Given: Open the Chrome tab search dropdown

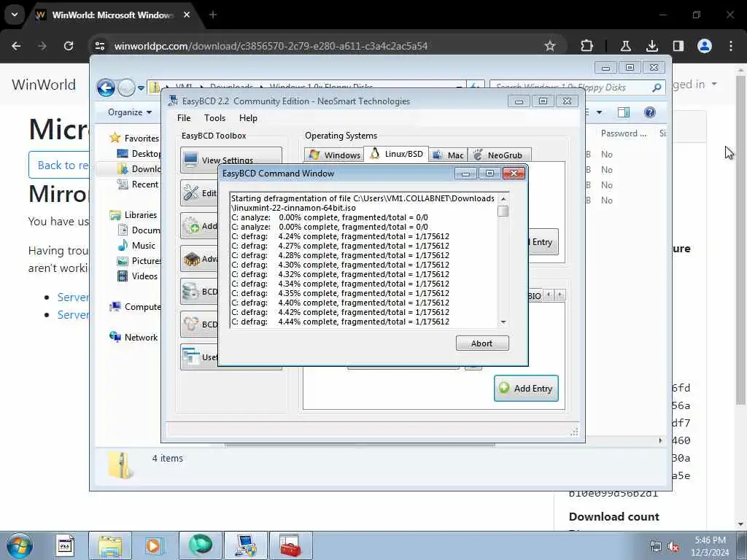Looking at the screenshot, I should click(x=15, y=15).
